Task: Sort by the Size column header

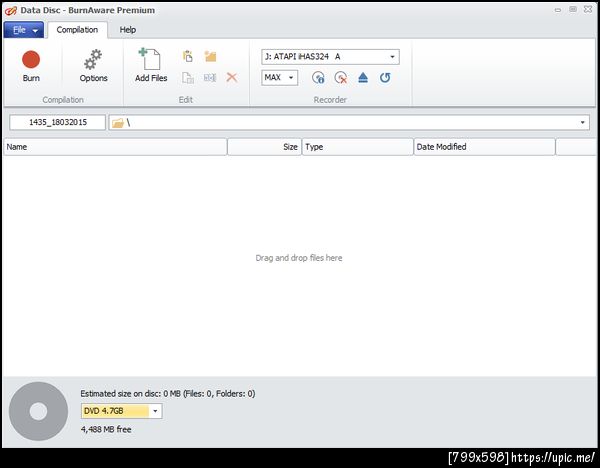Action: pyautogui.click(x=264, y=147)
